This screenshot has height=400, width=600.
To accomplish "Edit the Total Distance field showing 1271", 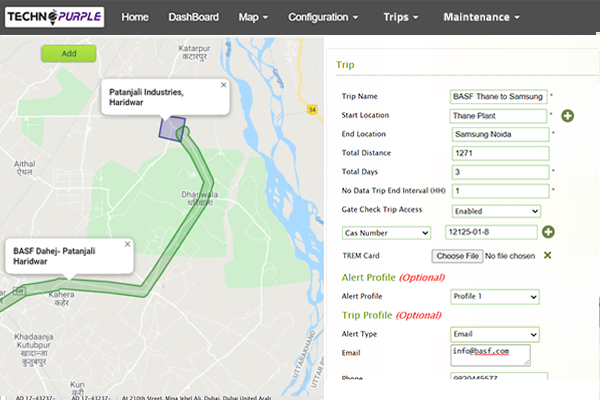I will 500,153.
